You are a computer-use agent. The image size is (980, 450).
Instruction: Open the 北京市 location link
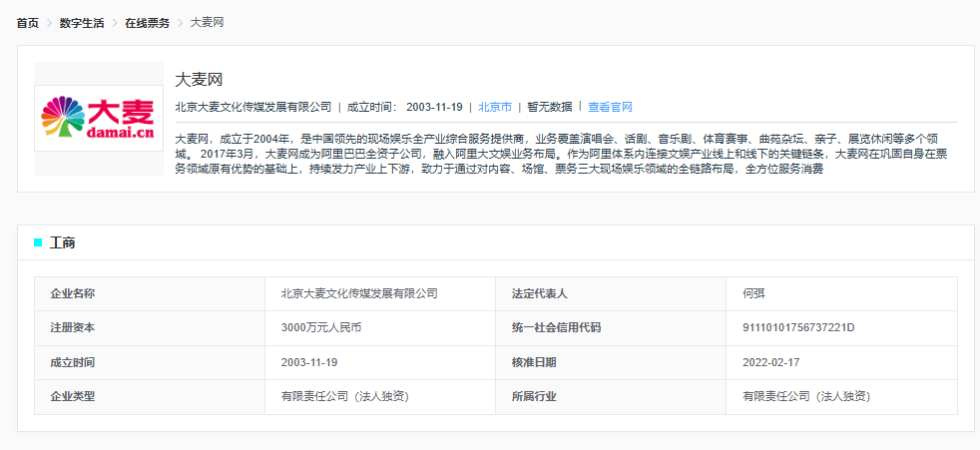pyautogui.click(x=495, y=107)
